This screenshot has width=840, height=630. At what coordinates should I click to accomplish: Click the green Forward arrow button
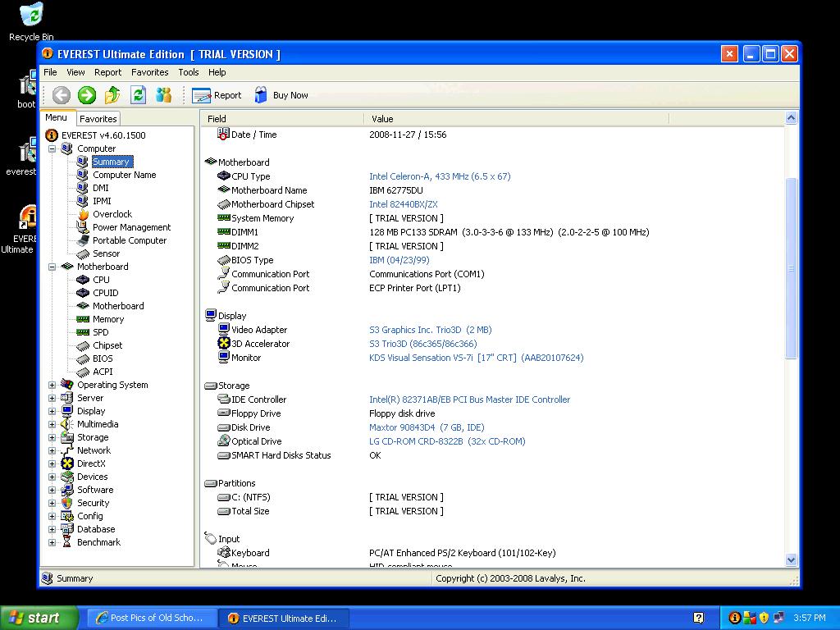point(87,95)
